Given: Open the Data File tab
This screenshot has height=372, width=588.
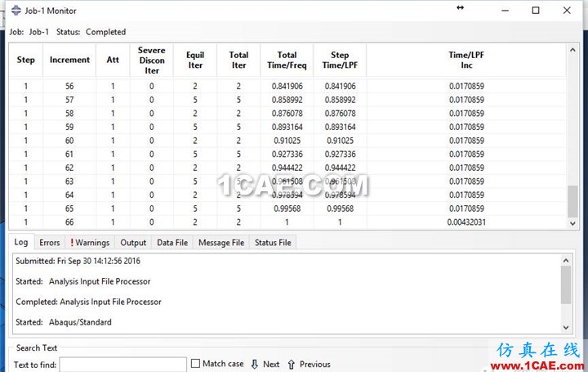Looking at the screenshot, I should (x=172, y=243).
